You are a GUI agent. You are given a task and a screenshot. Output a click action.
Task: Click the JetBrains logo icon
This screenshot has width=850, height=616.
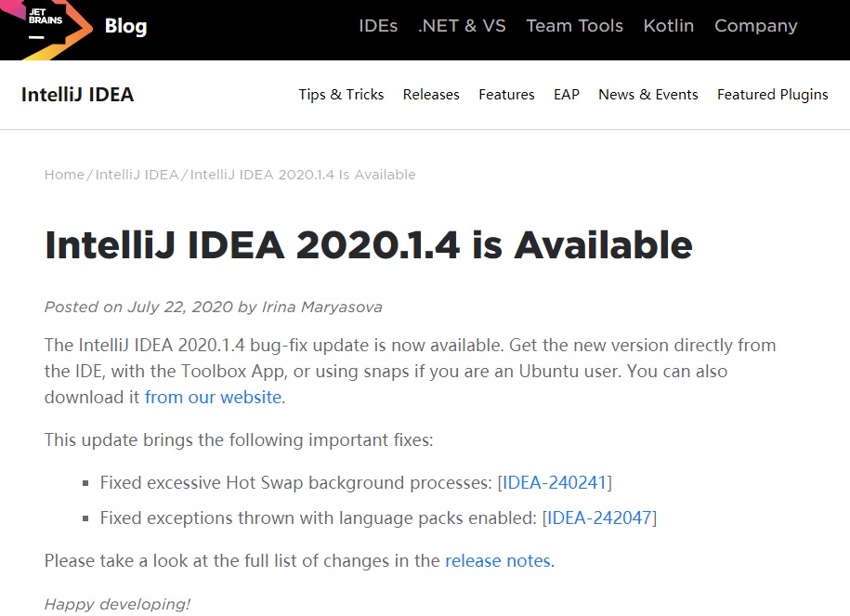46,28
